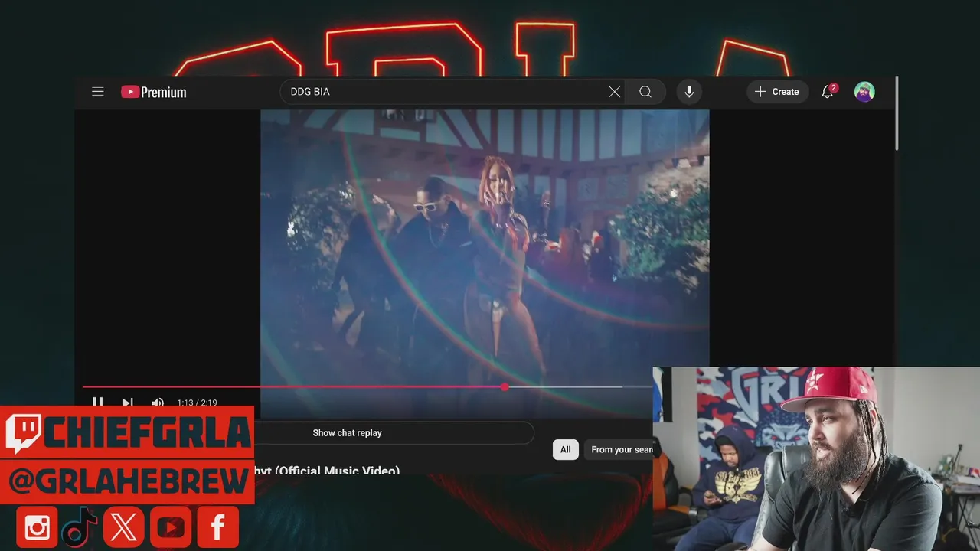Image resolution: width=980 pixels, height=551 pixels.
Task: Clear the search text with X icon
Action: point(614,92)
